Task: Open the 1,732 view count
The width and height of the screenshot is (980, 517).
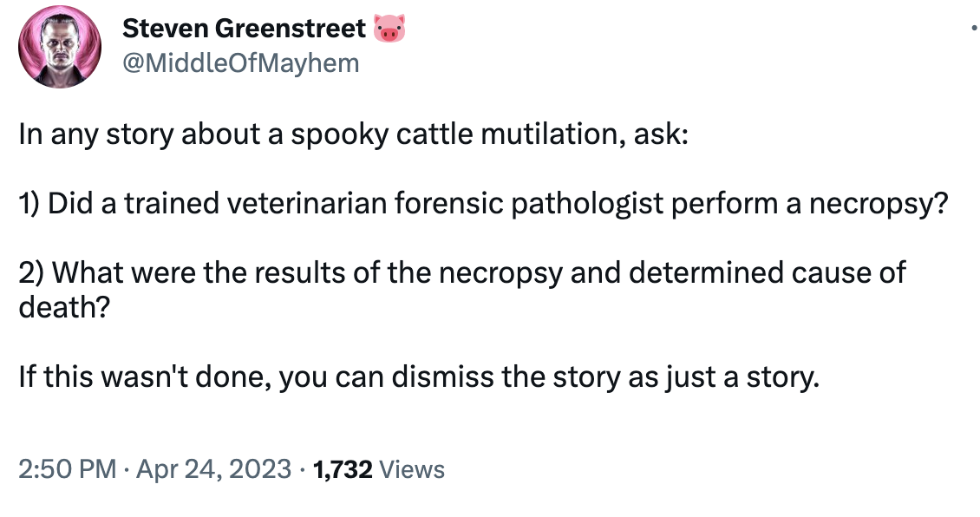Action: pos(343,469)
